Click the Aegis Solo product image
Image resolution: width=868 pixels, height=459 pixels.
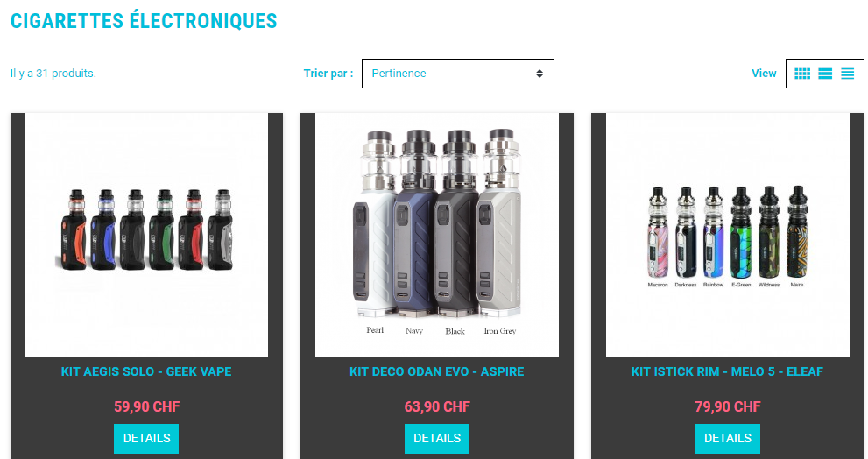click(146, 235)
